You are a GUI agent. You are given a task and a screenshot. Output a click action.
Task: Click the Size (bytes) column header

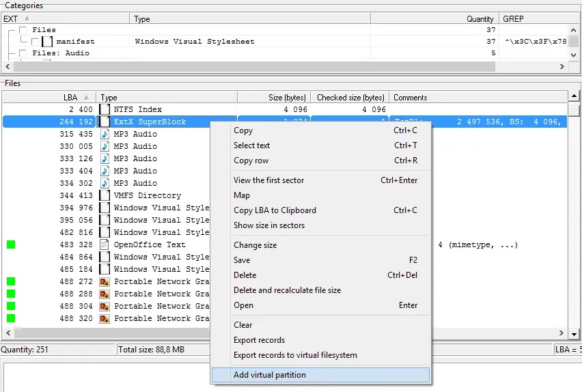point(286,98)
